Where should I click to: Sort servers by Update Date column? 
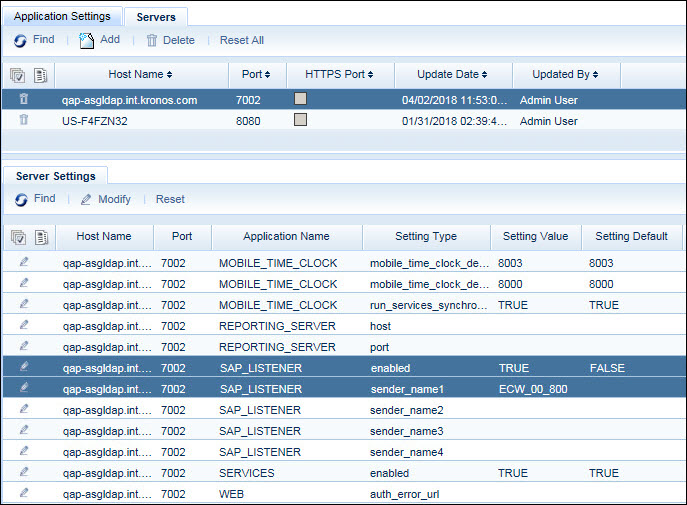(454, 75)
